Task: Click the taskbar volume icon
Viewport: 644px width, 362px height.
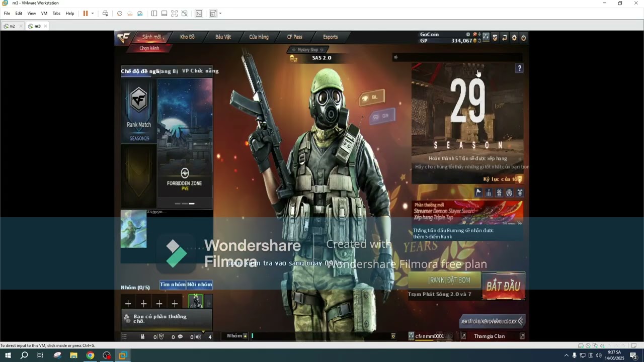Action: 598,355
